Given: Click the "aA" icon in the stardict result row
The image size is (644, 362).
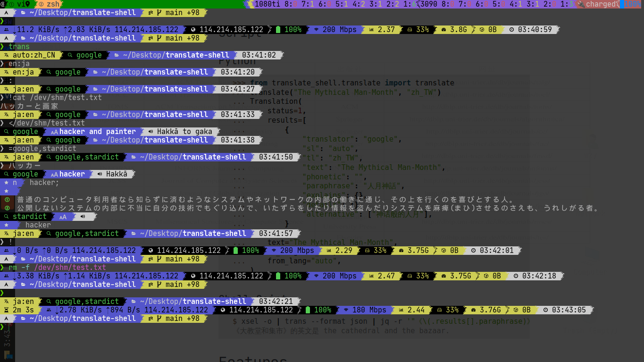Looking at the screenshot, I should coord(62,216).
